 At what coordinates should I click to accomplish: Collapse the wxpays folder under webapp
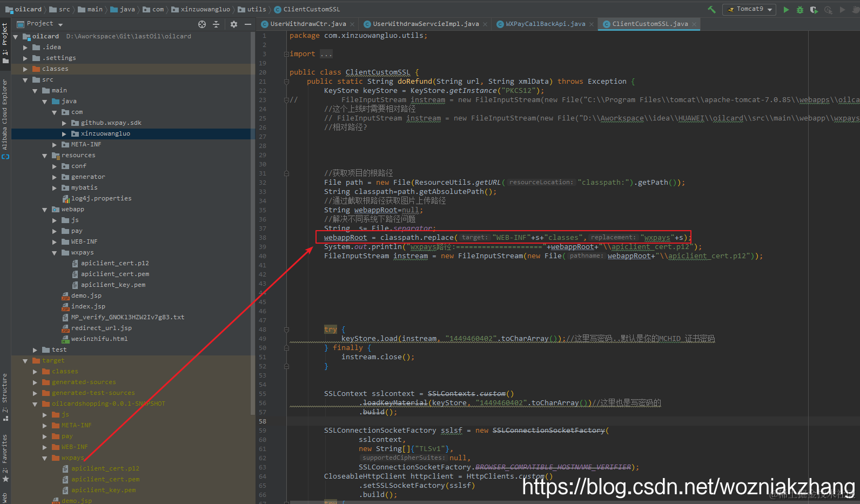(x=55, y=253)
